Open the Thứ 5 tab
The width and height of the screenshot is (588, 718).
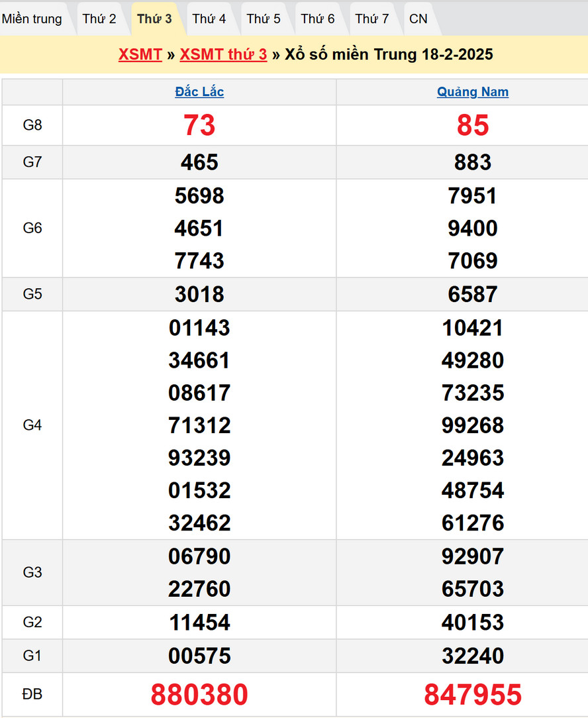pyautogui.click(x=264, y=19)
